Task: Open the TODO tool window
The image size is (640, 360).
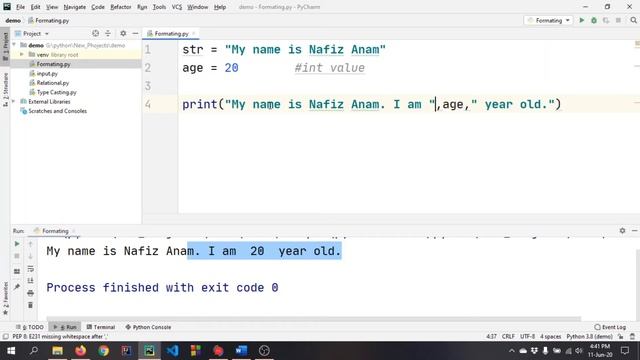Action: (30, 327)
